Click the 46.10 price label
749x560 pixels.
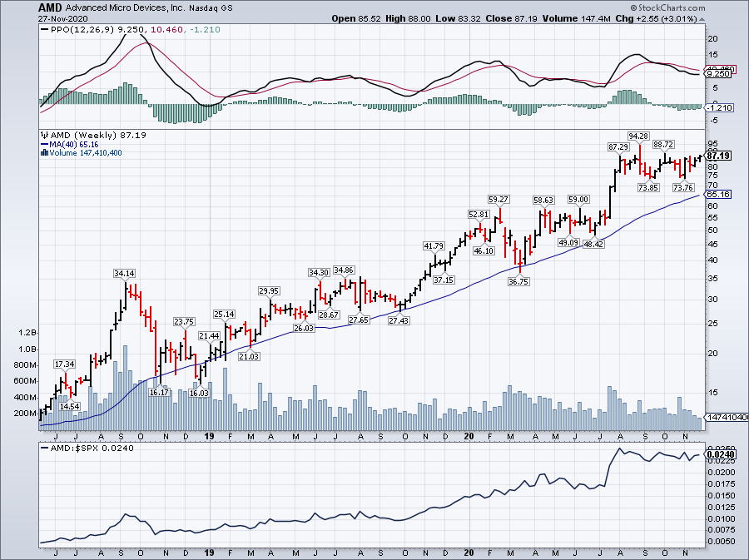point(484,250)
